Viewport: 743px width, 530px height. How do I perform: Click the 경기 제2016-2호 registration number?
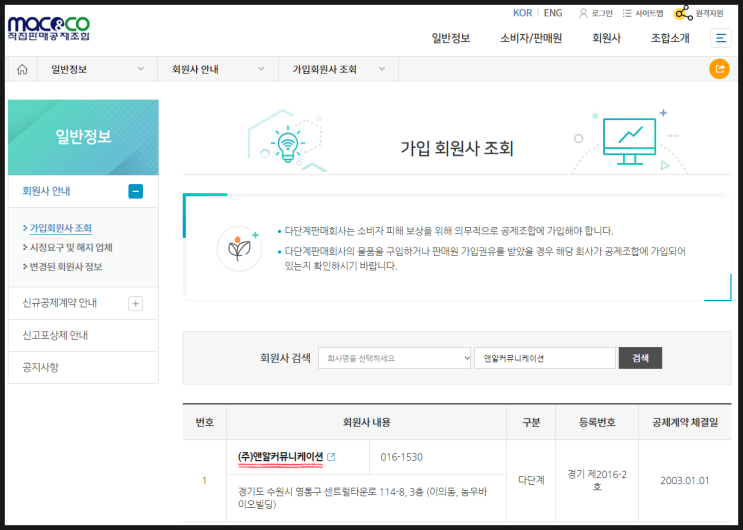[597, 480]
